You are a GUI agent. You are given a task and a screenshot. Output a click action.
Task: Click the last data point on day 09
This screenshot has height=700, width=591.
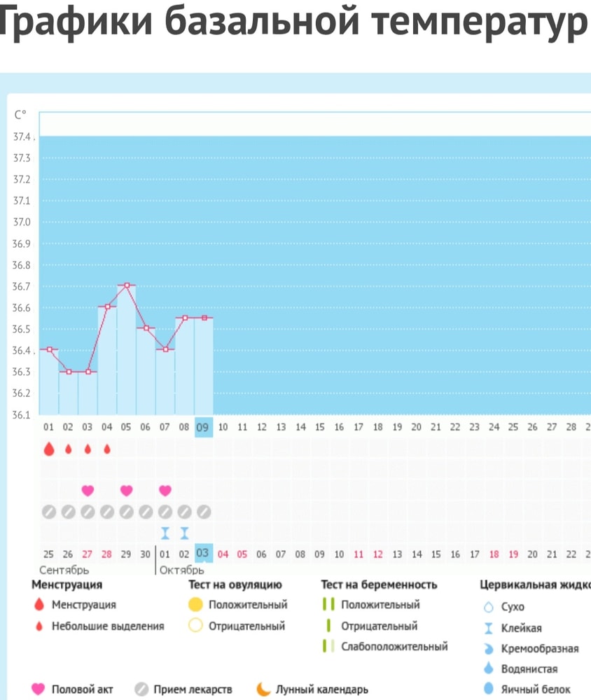[x=204, y=318]
